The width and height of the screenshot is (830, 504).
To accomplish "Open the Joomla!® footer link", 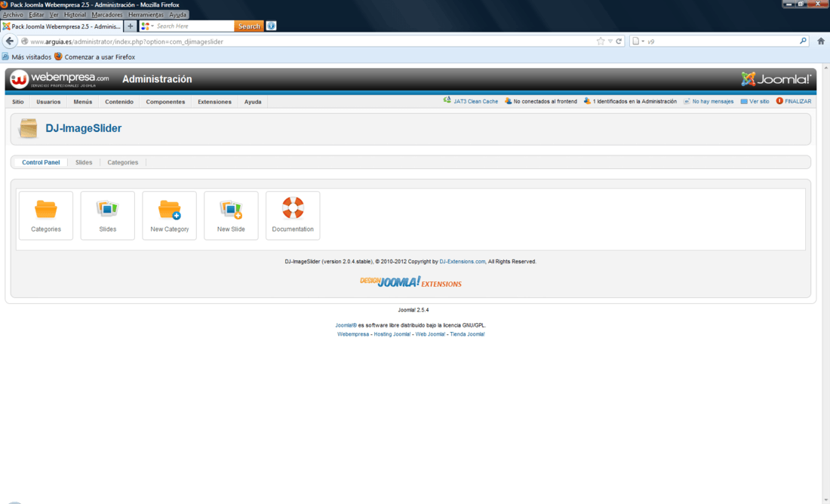I will click(x=346, y=326).
